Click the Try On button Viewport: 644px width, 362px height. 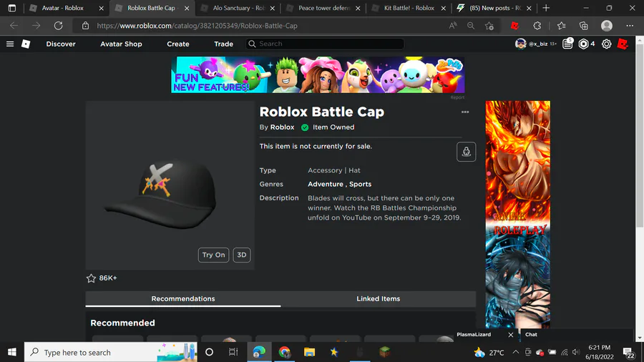[x=213, y=255]
